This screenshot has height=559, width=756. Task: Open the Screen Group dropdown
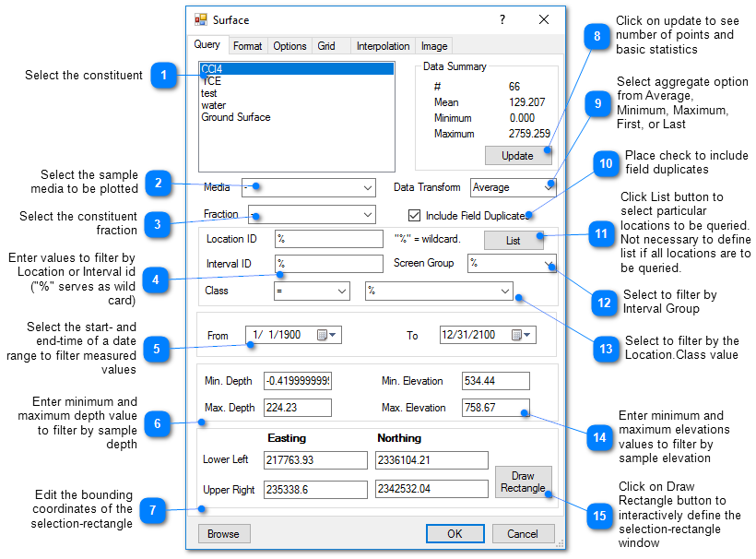(549, 264)
